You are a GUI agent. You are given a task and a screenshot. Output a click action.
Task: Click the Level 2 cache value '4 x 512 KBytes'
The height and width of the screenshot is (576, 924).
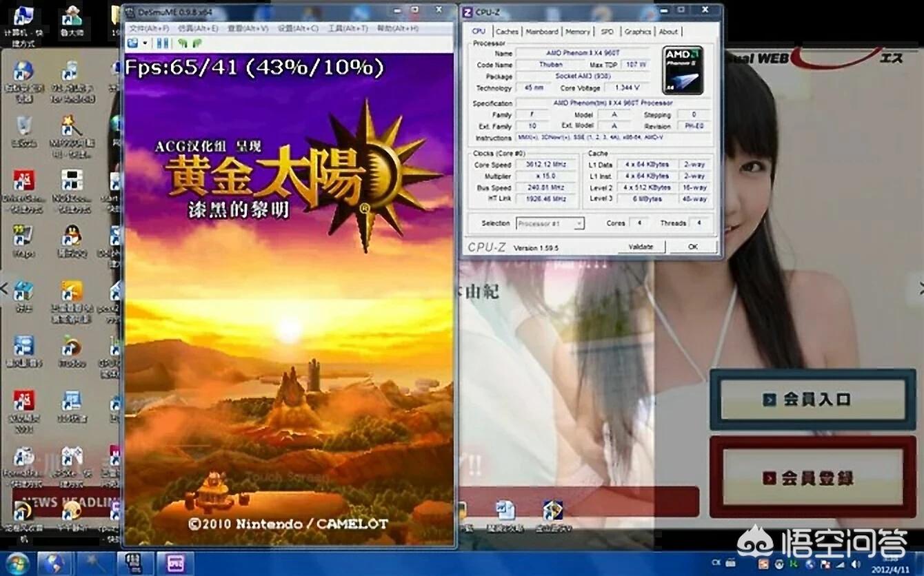point(646,187)
